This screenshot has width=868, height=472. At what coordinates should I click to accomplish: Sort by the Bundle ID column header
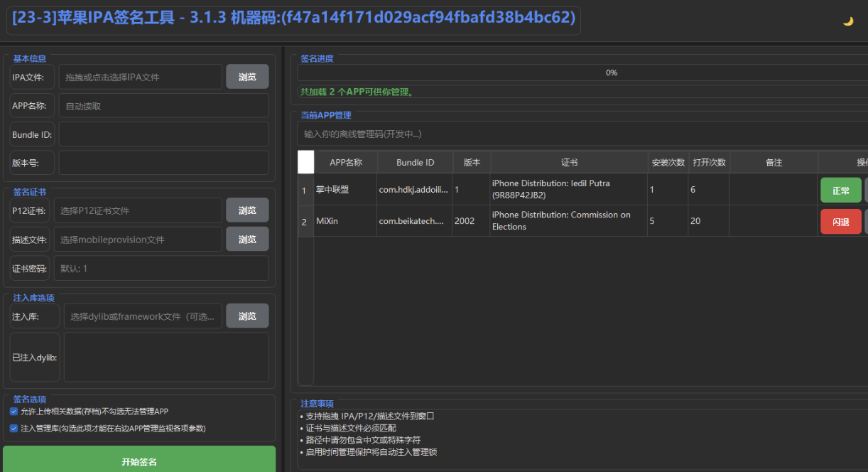click(x=415, y=162)
